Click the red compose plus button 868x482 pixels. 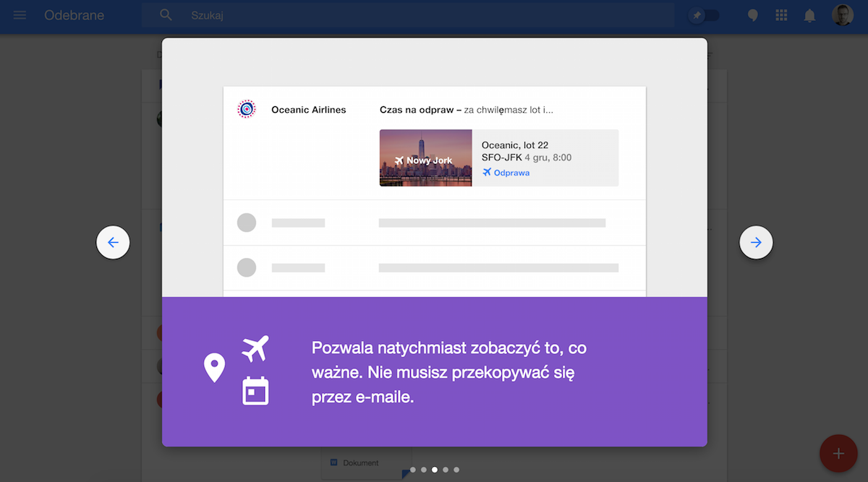point(838,454)
